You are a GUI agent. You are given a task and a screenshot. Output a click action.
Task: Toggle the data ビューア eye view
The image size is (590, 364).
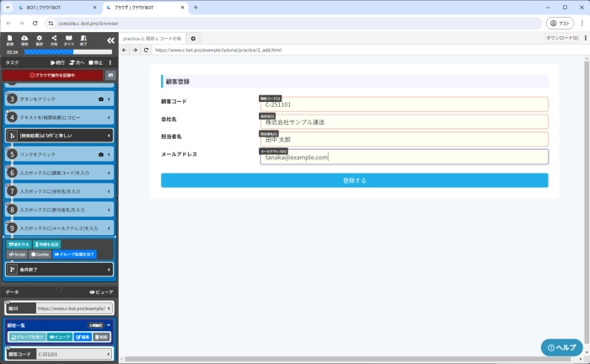[x=101, y=292]
